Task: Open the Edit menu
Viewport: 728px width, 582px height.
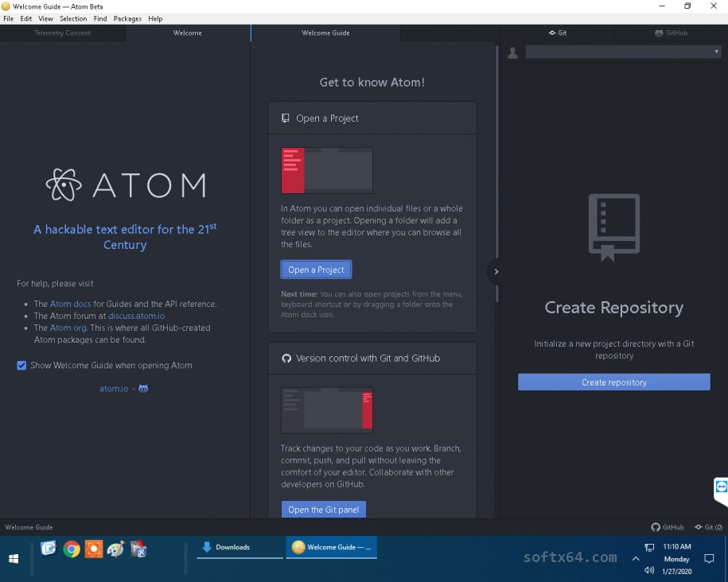Action: (26, 18)
